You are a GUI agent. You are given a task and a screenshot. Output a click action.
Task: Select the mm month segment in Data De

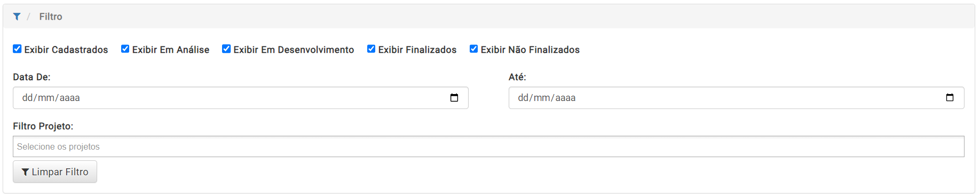[46, 98]
